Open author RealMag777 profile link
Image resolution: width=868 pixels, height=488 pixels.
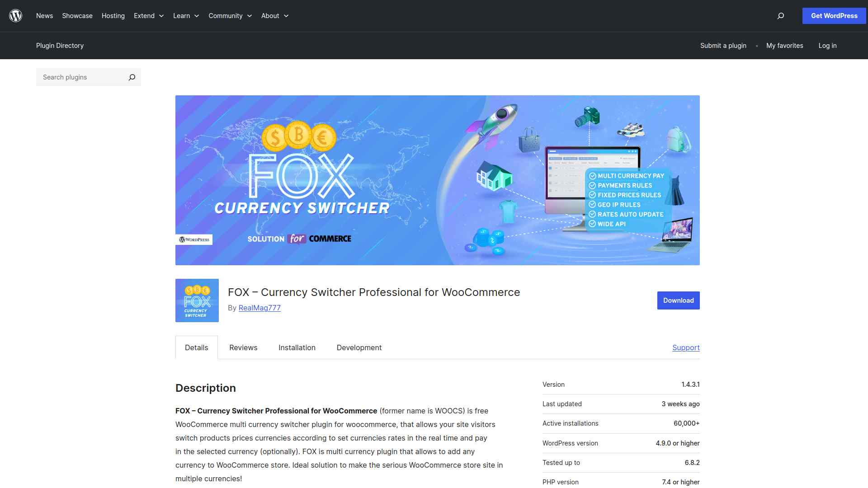pos(259,308)
